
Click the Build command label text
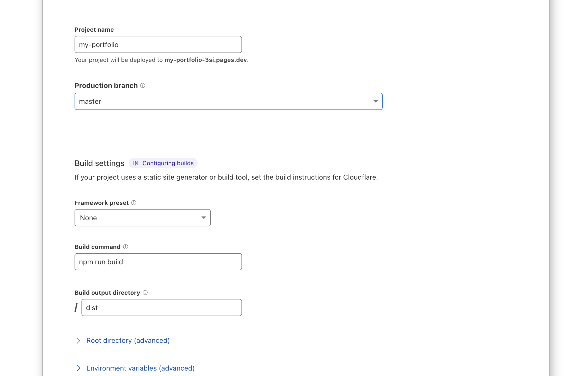pos(97,247)
